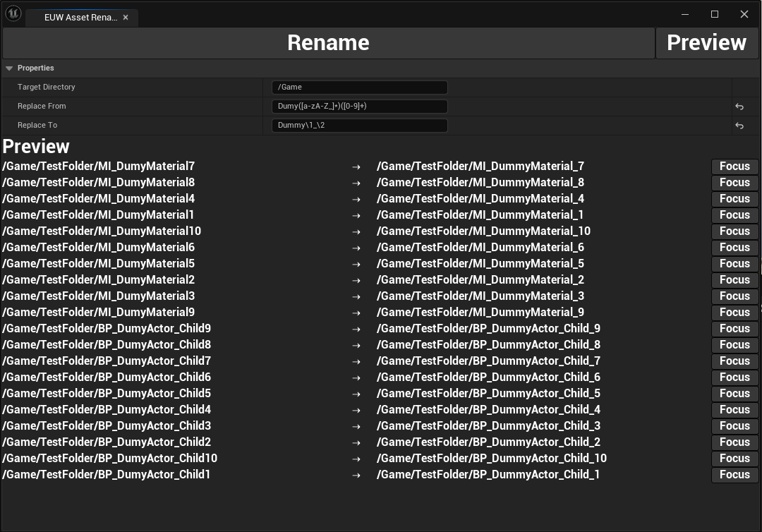The height and width of the screenshot is (532, 762).
Task: Focus on MI_DummyMaterial_1 asset
Action: [734, 214]
